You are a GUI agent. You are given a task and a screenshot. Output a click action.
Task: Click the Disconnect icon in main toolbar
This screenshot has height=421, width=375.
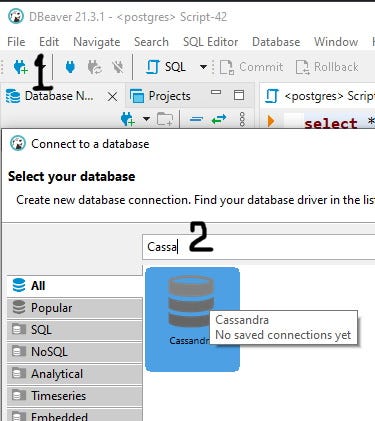[118, 67]
